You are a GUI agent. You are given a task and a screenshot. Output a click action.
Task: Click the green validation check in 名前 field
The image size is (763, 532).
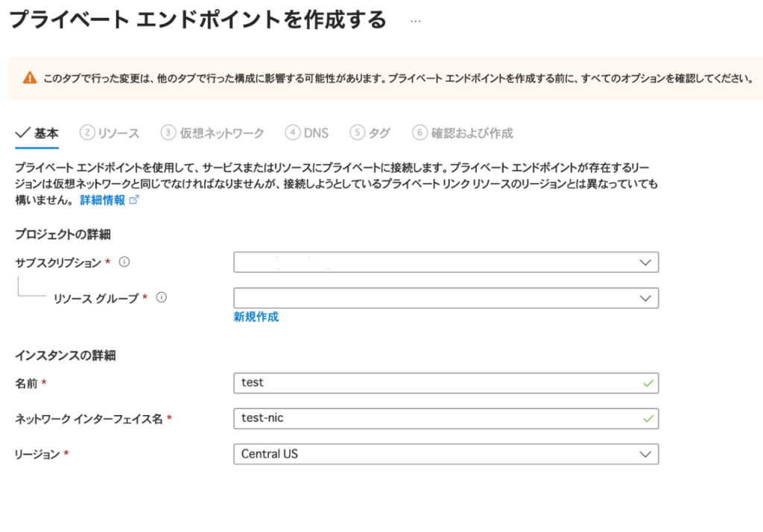tap(648, 383)
